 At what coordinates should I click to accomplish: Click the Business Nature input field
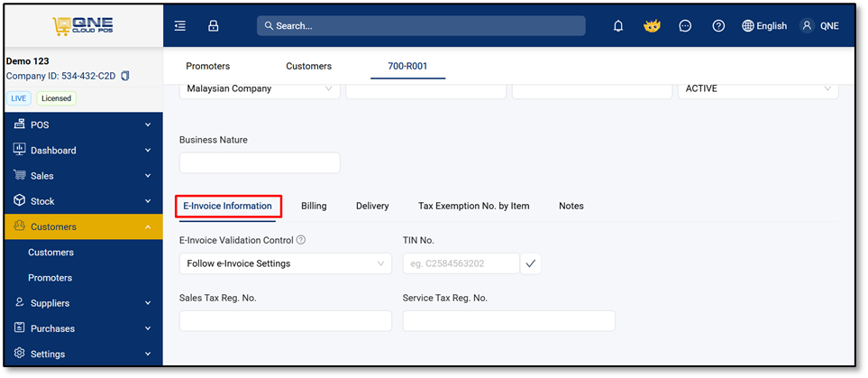(x=260, y=163)
